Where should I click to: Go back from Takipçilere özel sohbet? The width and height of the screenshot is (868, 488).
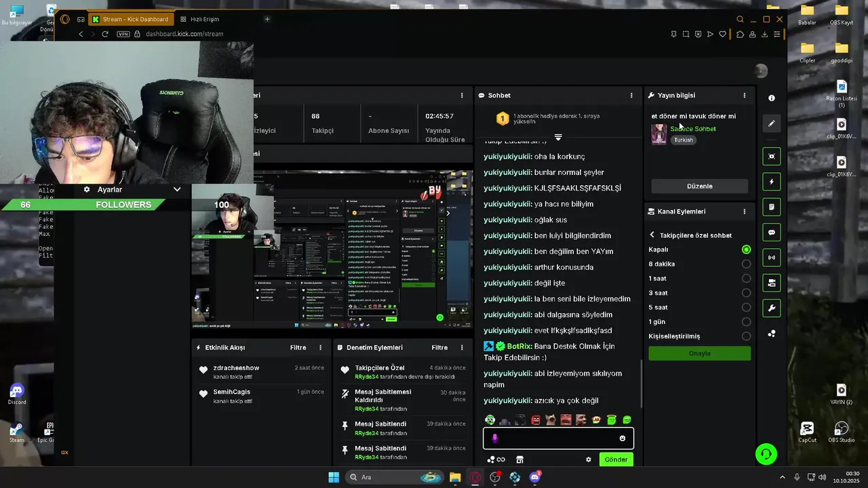point(652,235)
